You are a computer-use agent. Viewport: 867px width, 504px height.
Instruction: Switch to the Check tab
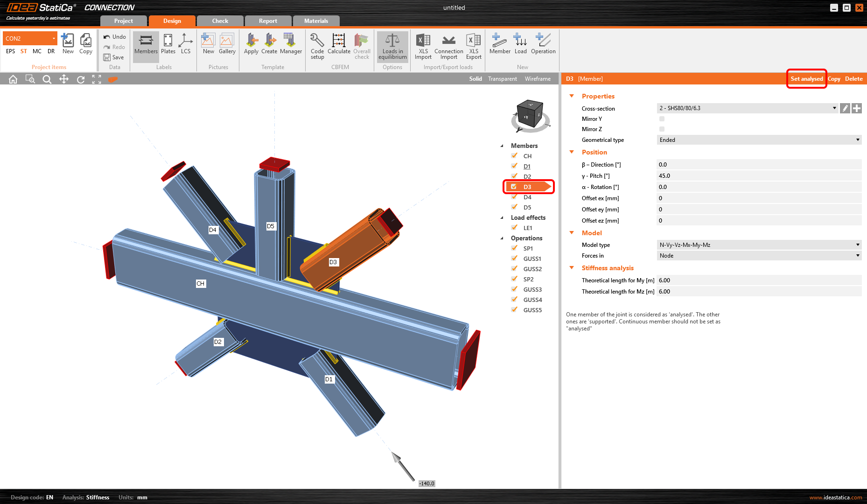click(220, 21)
